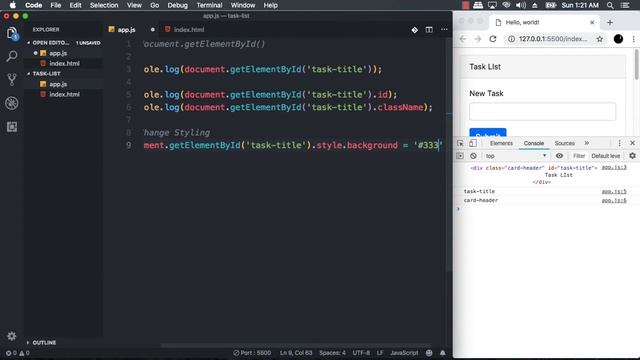Toggle the console sidebar panel

[460, 156]
